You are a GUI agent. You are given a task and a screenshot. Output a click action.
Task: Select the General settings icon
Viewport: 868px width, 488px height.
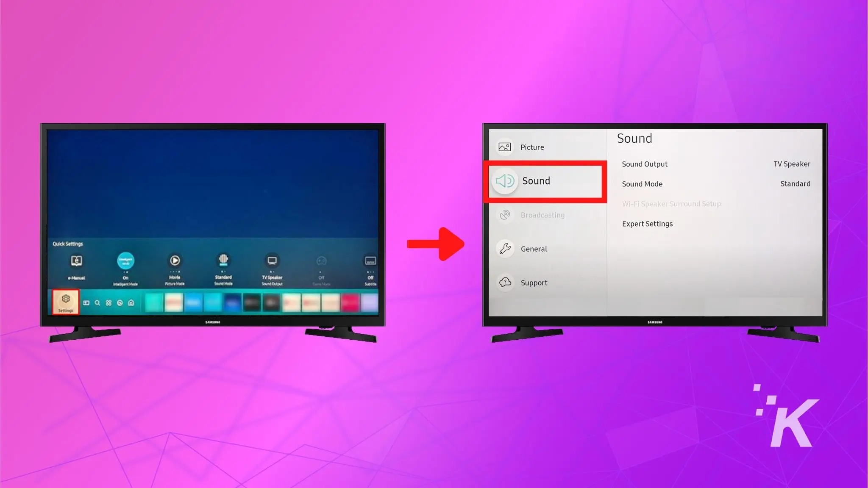pyautogui.click(x=505, y=249)
